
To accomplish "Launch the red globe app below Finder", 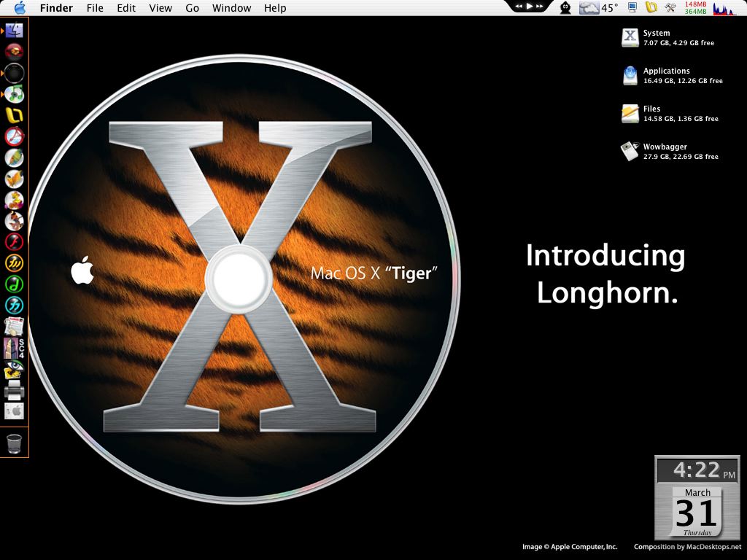I will (15, 52).
